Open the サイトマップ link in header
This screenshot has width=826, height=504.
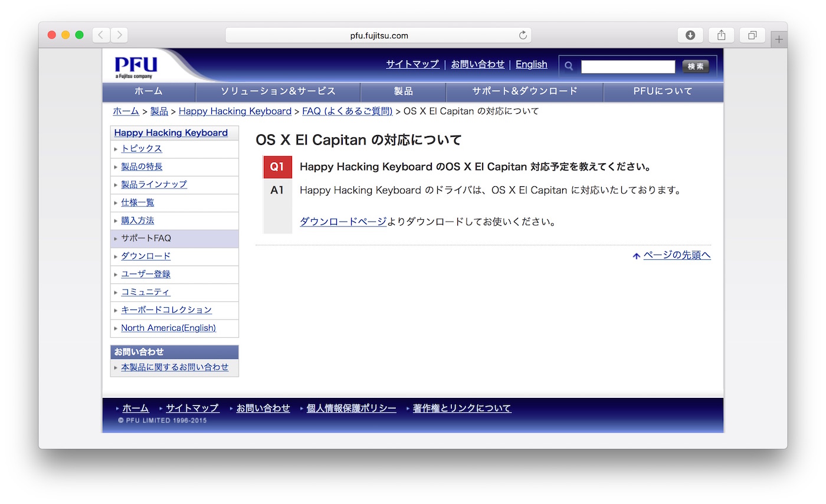pos(412,64)
